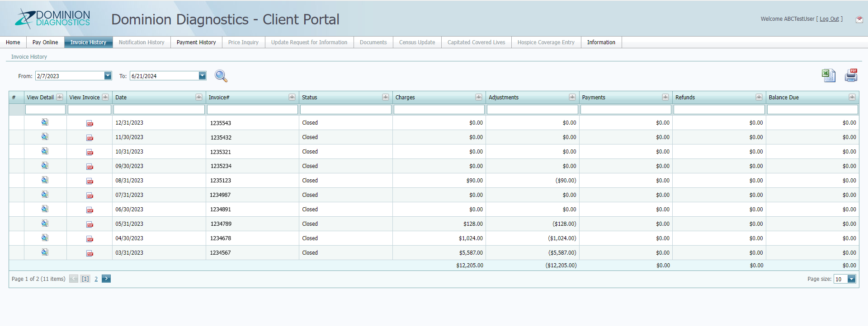
Task: Open PDF invoice dated 11/30/2023
Action: pyautogui.click(x=90, y=138)
